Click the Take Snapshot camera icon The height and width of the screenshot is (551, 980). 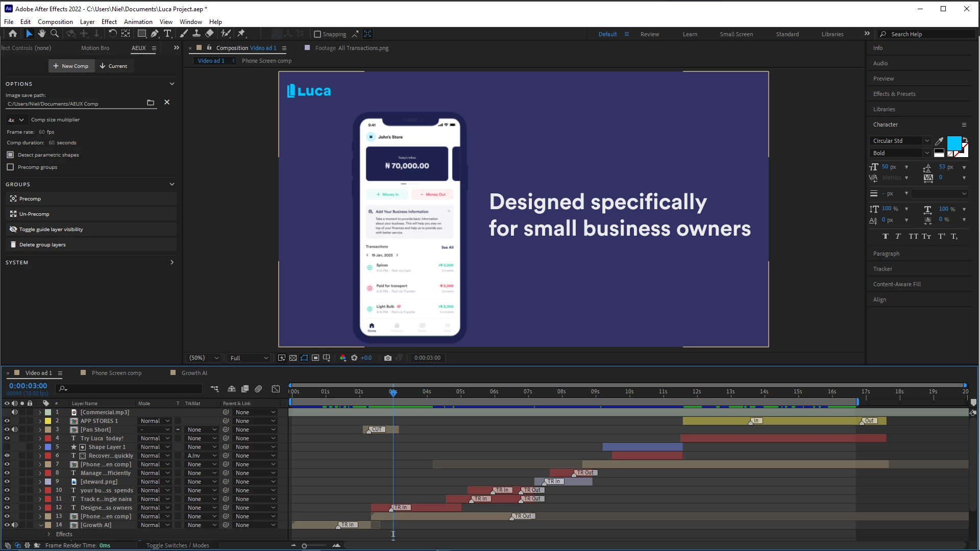click(388, 358)
